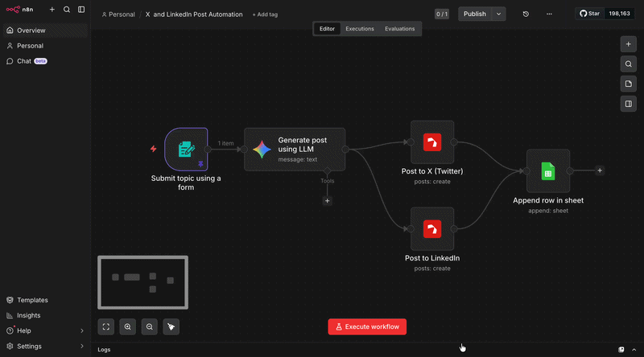This screenshot has width=644, height=357.
Task: Expand logs with the chevron up
Action: click(x=634, y=350)
